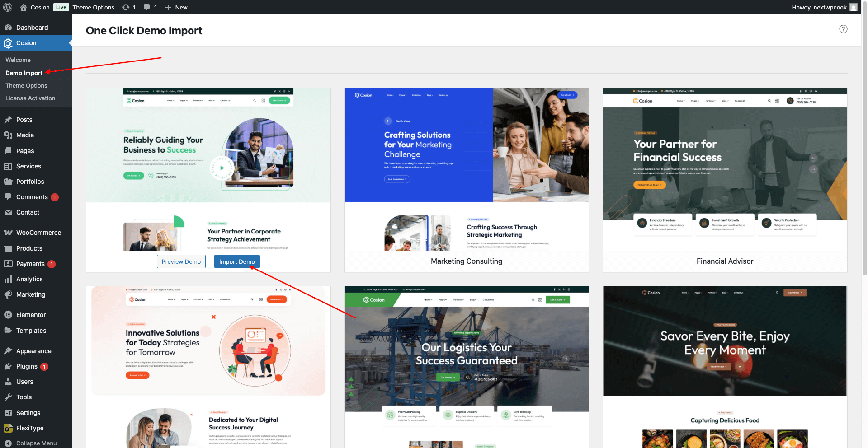Click the Plugins plug icon
The image size is (868, 448).
pos(8,366)
